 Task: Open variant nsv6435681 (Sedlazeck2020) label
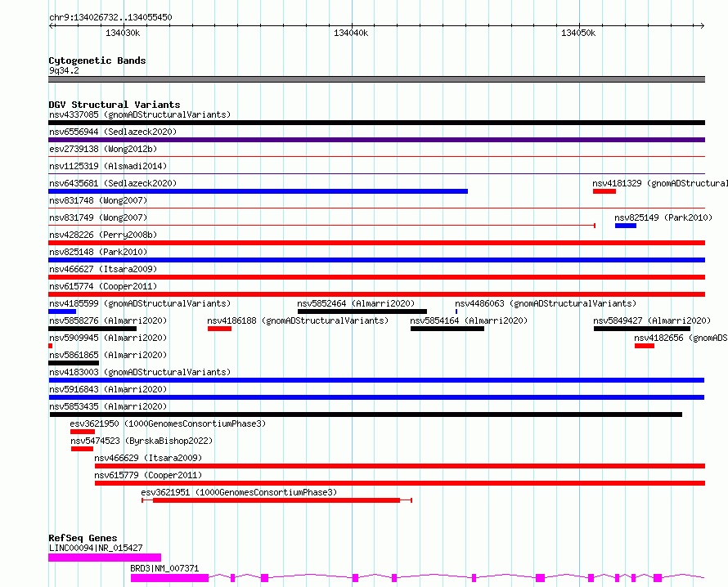(x=113, y=183)
